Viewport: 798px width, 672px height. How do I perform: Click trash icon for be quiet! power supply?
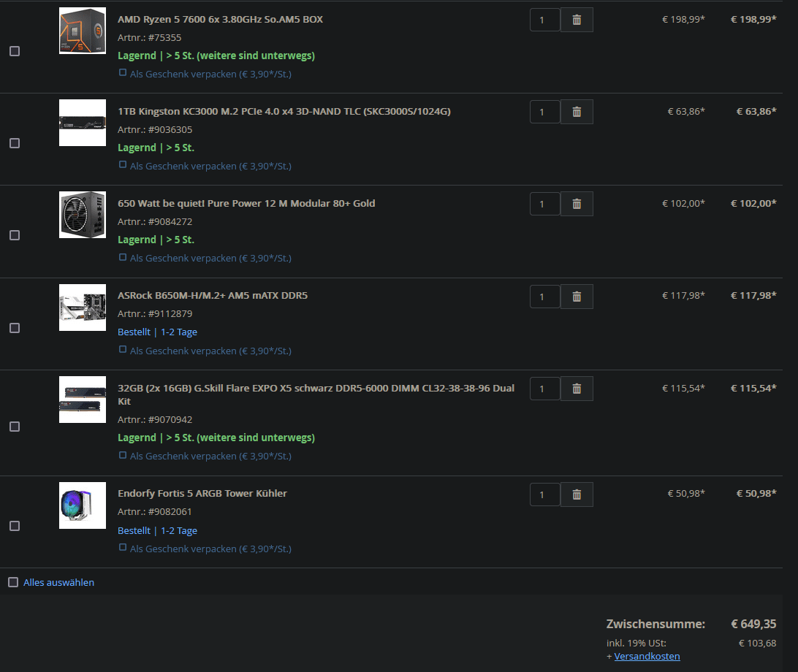(x=577, y=204)
